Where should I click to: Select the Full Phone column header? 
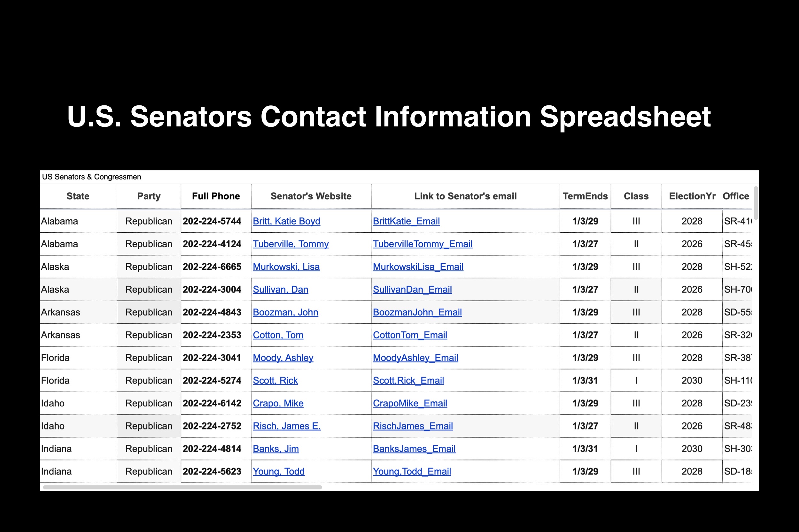(216, 196)
